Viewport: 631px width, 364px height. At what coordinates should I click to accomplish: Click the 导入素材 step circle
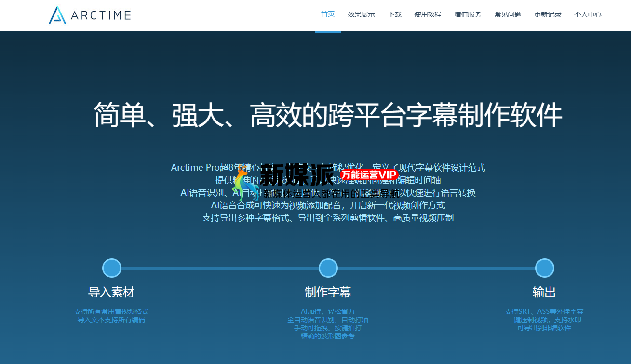coord(112,268)
